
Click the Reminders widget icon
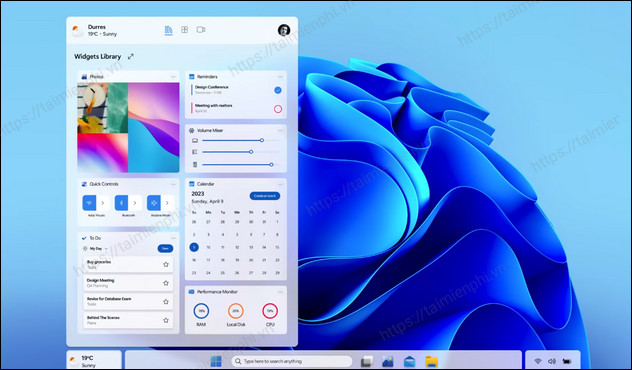(x=191, y=77)
